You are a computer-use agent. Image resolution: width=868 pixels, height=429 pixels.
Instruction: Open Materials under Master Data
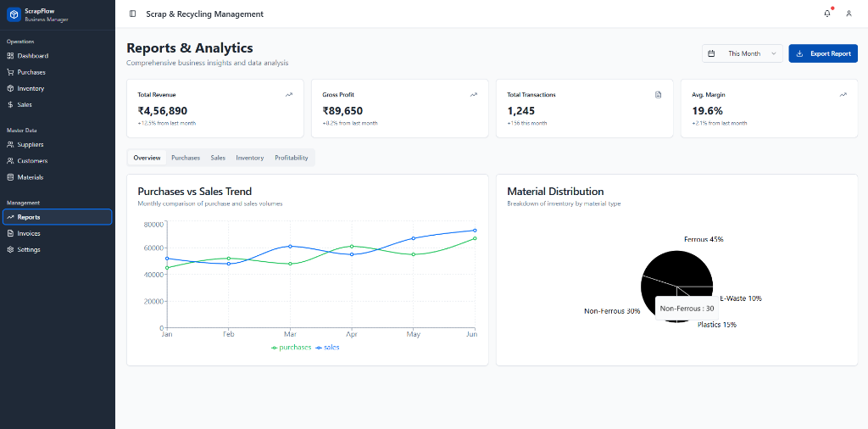pyautogui.click(x=58, y=177)
